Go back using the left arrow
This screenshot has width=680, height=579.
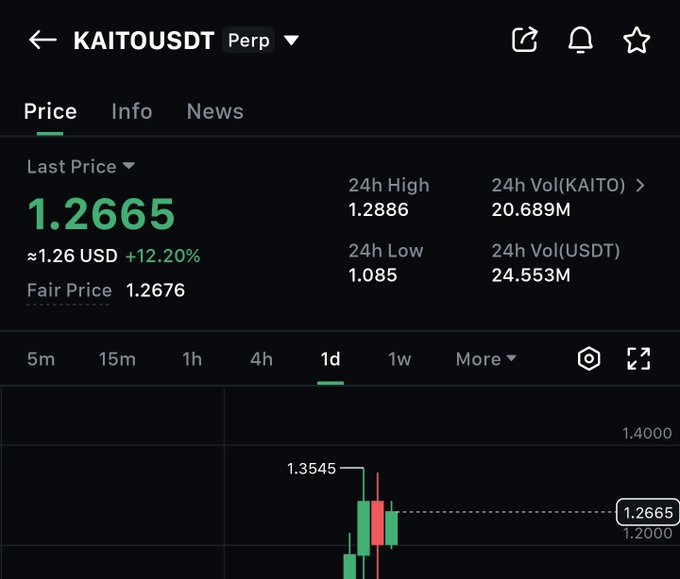point(42,40)
